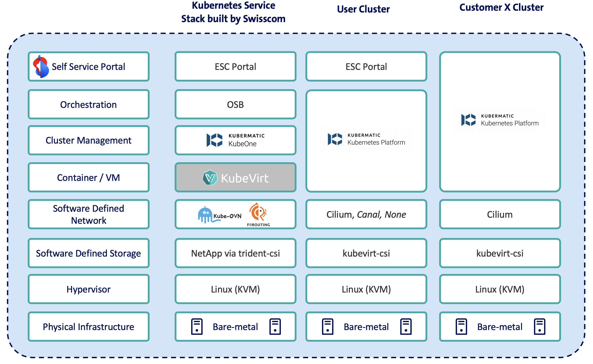Expand the Cluster Management row label
593x364 pixels.
88,140
